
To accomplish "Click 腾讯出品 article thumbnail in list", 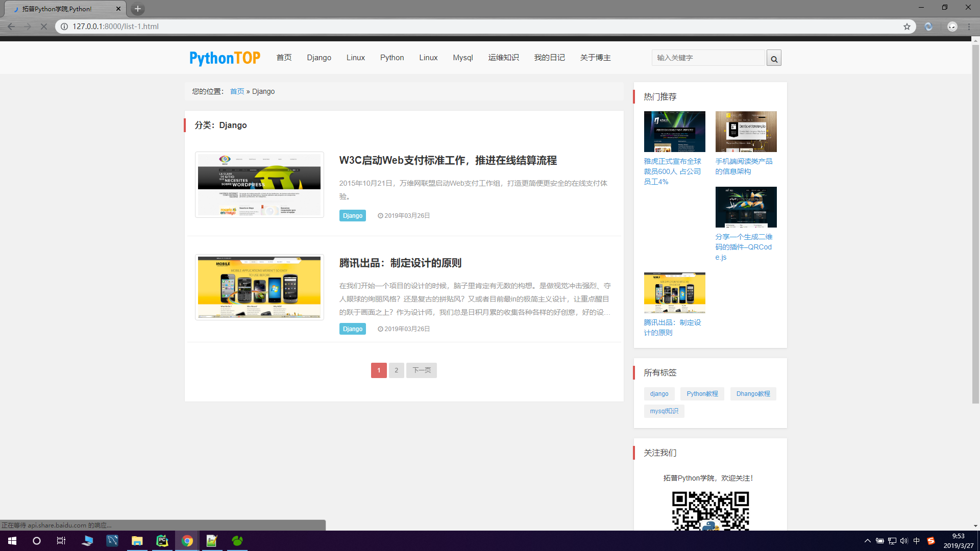I will (259, 287).
